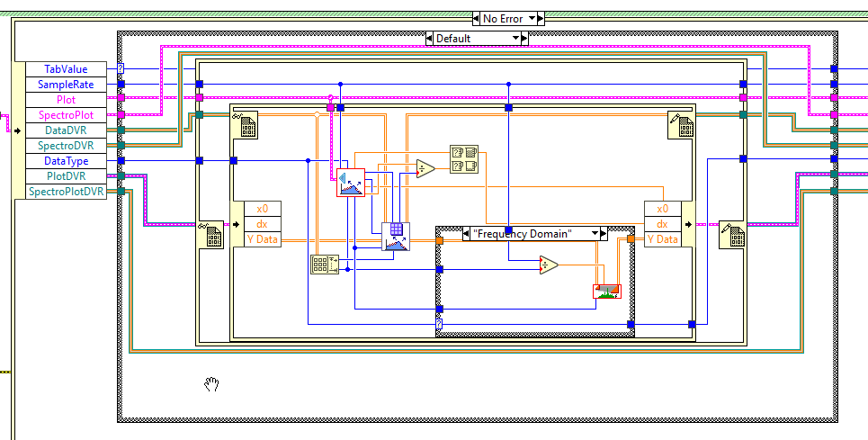This screenshot has width=868, height=440.
Task: Show previous case of Default structure
Action: point(430,38)
